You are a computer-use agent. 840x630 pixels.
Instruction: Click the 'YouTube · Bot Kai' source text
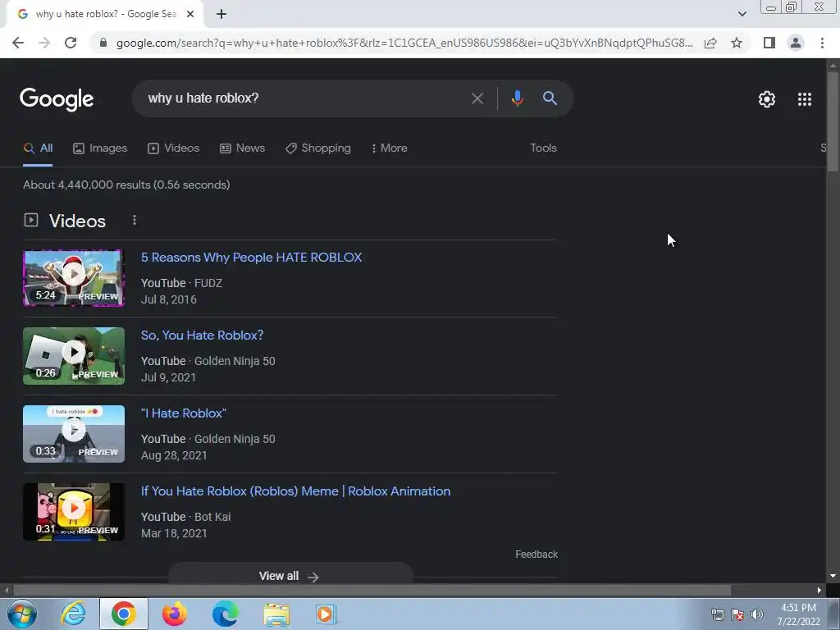pyautogui.click(x=186, y=517)
